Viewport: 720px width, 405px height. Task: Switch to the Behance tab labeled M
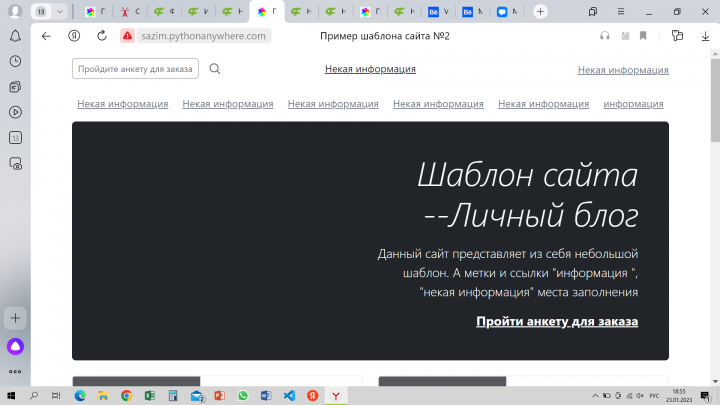coord(472,12)
